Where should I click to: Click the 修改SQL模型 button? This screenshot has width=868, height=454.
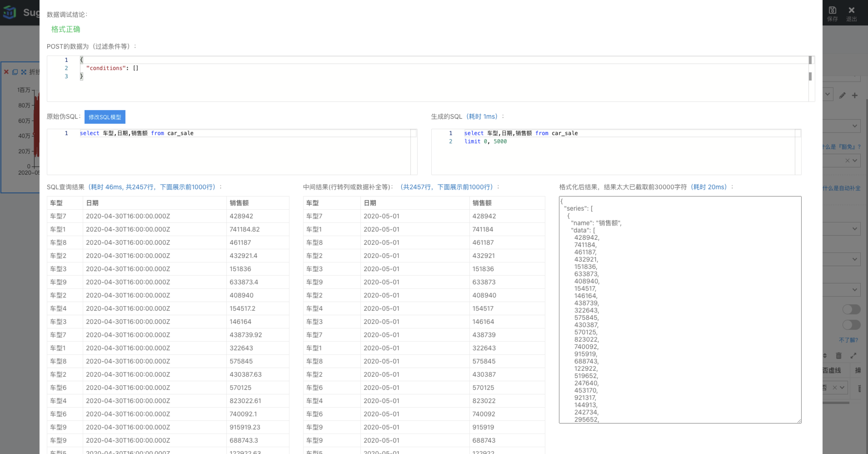(105, 117)
